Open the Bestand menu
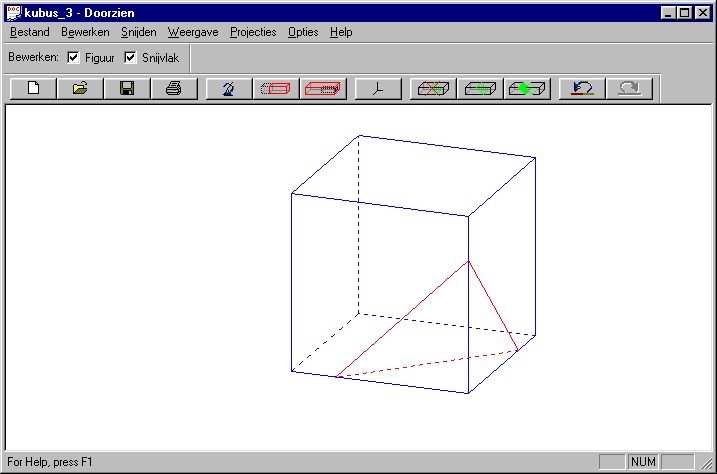The width and height of the screenshot is (717, 474). pyautogui.click(x=30, y=32)
